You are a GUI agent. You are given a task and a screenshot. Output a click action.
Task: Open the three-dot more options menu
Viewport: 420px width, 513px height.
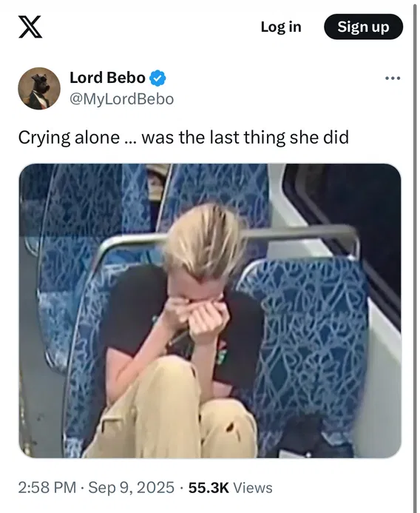(392, 78)
